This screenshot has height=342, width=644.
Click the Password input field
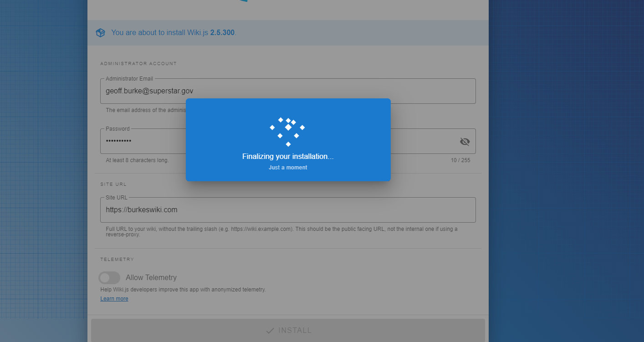(288, 141)
